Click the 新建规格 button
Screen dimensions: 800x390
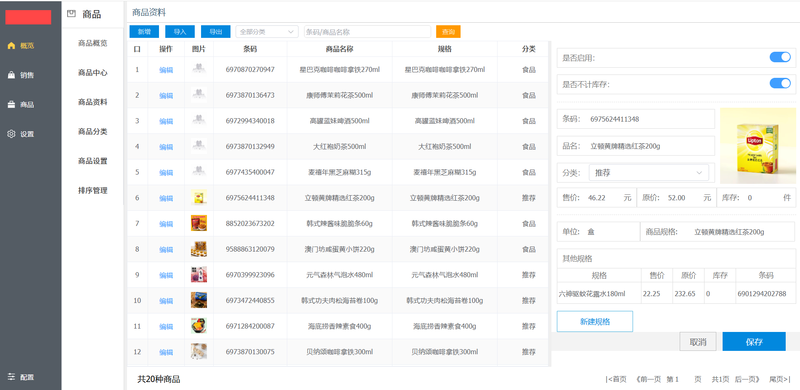click(595, 322)
